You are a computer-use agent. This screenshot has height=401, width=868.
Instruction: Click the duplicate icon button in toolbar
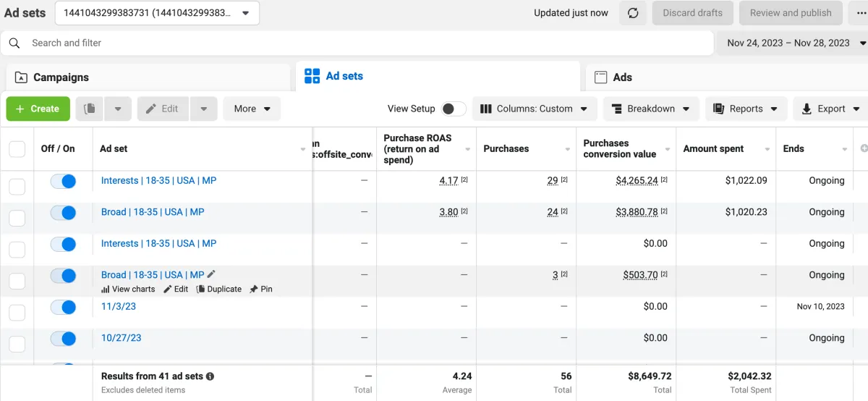click(x=90, y=109)
